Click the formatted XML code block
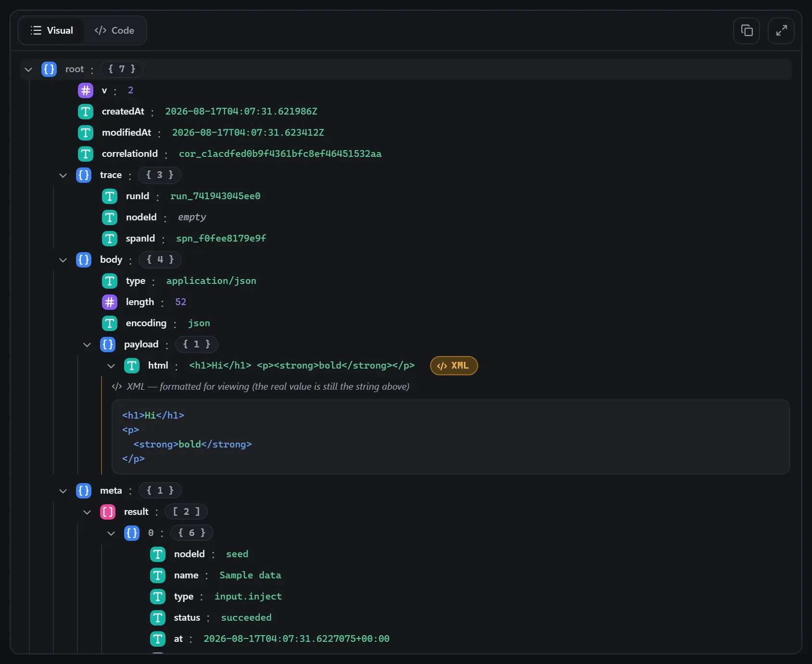 point(451,437)
